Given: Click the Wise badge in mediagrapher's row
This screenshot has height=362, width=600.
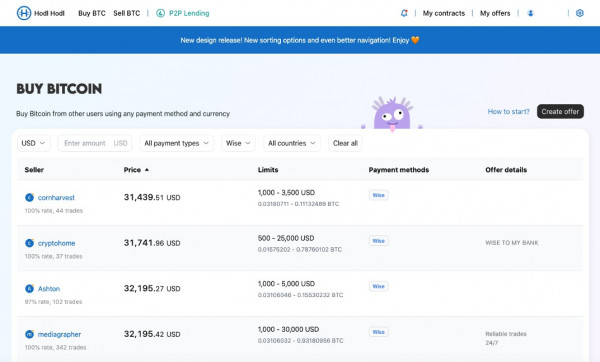Looking at the screenshot, I should click(378, 332).
